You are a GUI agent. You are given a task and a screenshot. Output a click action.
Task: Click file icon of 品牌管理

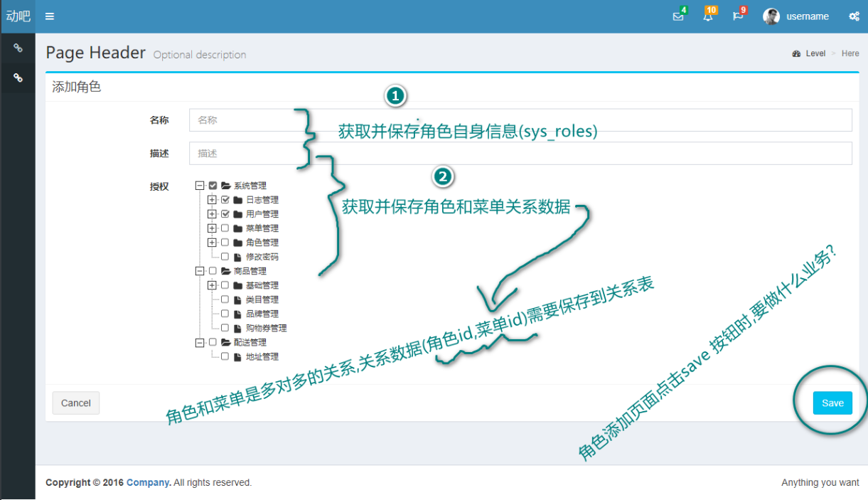coord(238,314)
